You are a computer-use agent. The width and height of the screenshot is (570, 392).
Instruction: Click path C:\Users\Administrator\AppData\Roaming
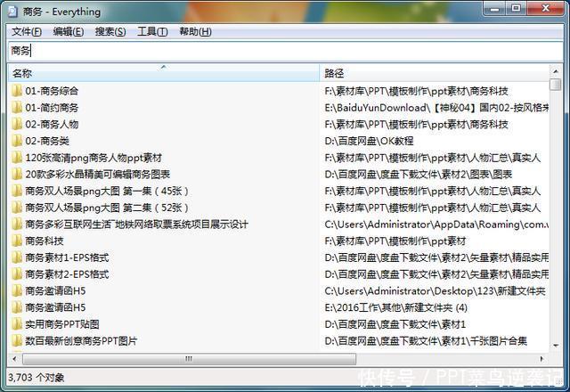click(x=436, y=225)
